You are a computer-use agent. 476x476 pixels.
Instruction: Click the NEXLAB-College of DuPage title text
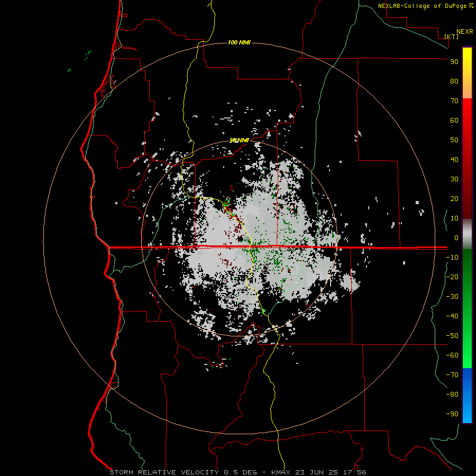422,6
